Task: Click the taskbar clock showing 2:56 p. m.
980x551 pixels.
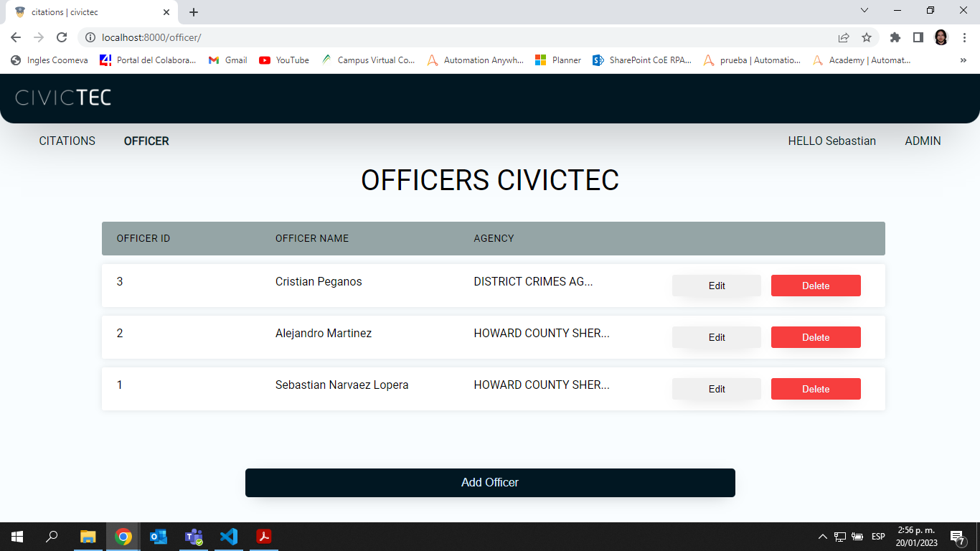Action: coord(916,536)
